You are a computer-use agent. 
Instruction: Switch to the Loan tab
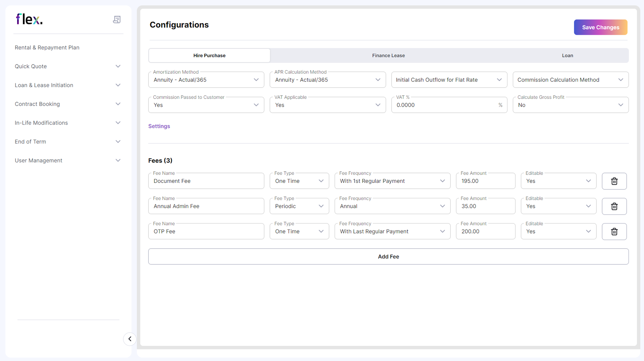point(567,55)
